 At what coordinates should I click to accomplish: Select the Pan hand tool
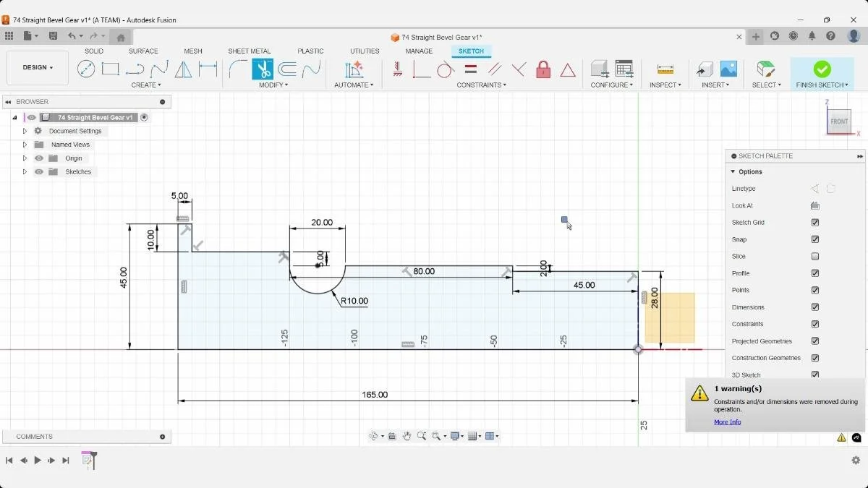tap(407, 436)
